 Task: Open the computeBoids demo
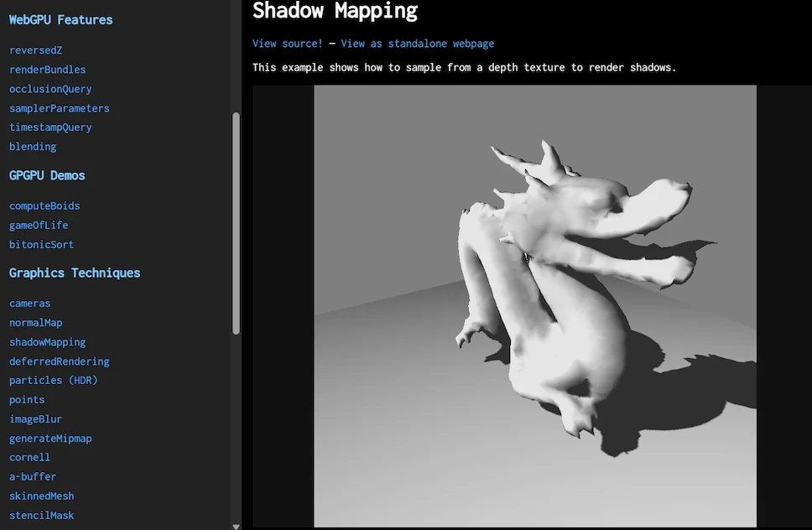point(44,205)
